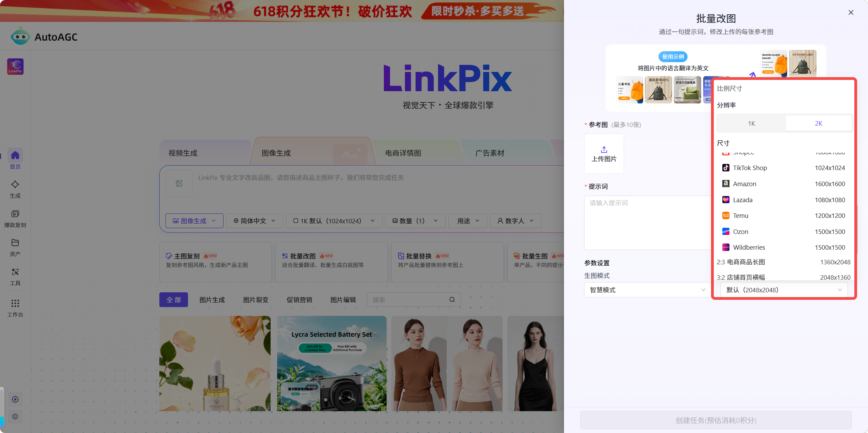
Task: Click the star circle icon at sidebar bottom
Action: tap(15, 400)
